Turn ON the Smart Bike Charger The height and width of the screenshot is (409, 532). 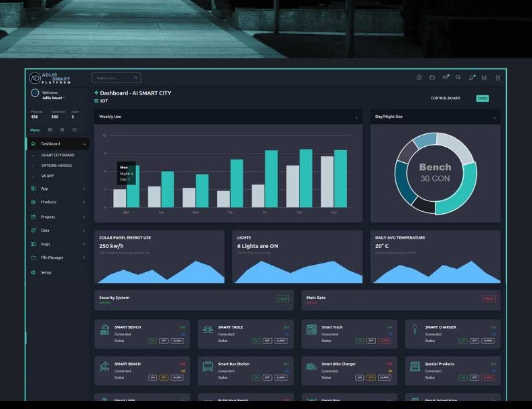coord(360,377)
